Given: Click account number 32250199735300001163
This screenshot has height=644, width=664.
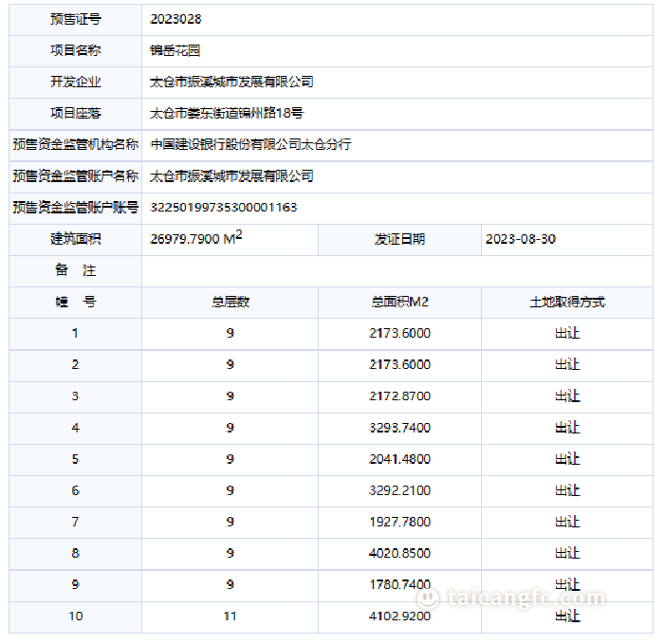Looking at the screenshot, I should 224,207.
